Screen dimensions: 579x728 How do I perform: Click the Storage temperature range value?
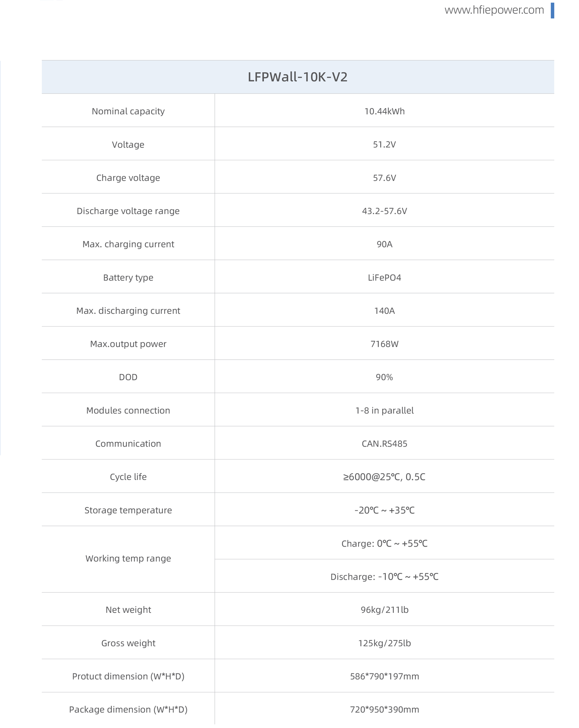click(x=384, y=510)
